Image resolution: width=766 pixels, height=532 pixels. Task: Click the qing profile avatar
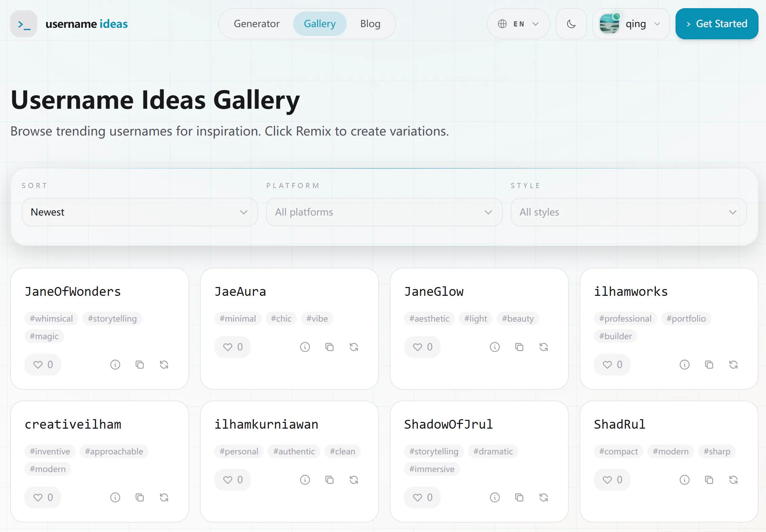[609, 24]
